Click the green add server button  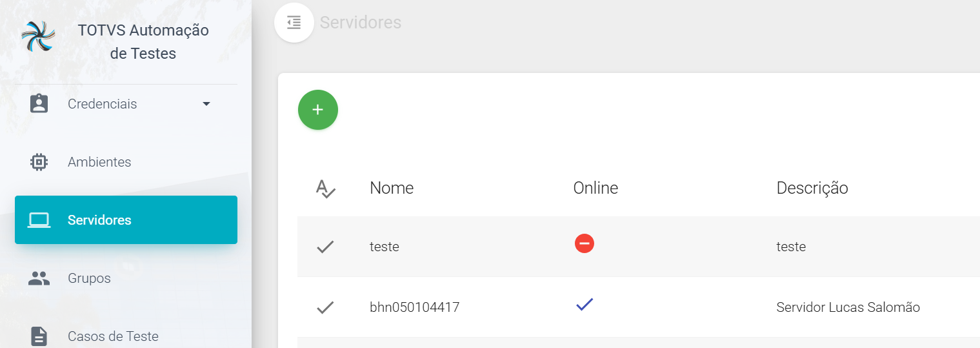[x=318, y=110]
